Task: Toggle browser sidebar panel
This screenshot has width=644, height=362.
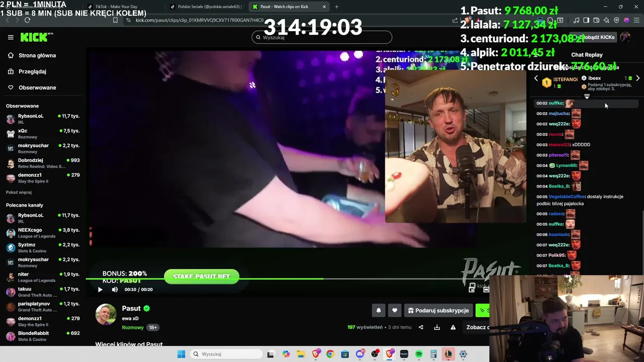Action: [586, 20]
